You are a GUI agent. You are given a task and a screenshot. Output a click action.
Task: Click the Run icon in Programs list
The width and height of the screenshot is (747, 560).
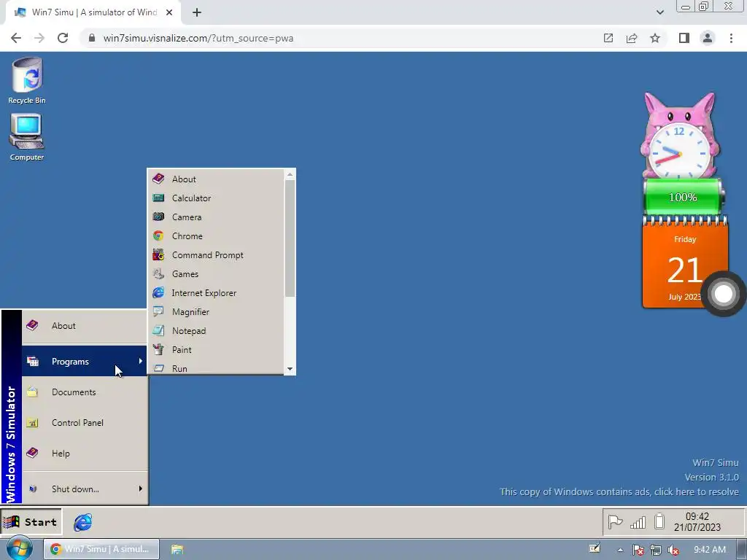click(x=158, y=368)
